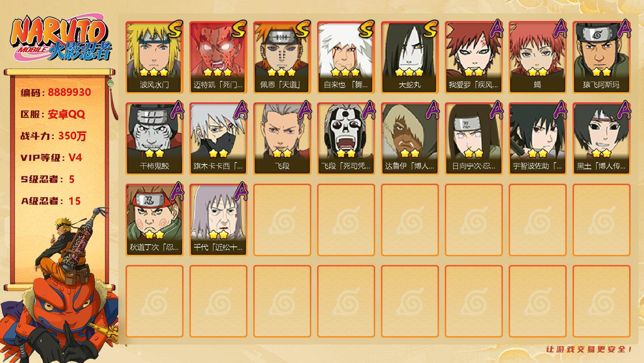The height and width of the screenshot is (363, 644).
Task: Select the 猿飞阿斯玛 character card
Action: pos(602,57)
